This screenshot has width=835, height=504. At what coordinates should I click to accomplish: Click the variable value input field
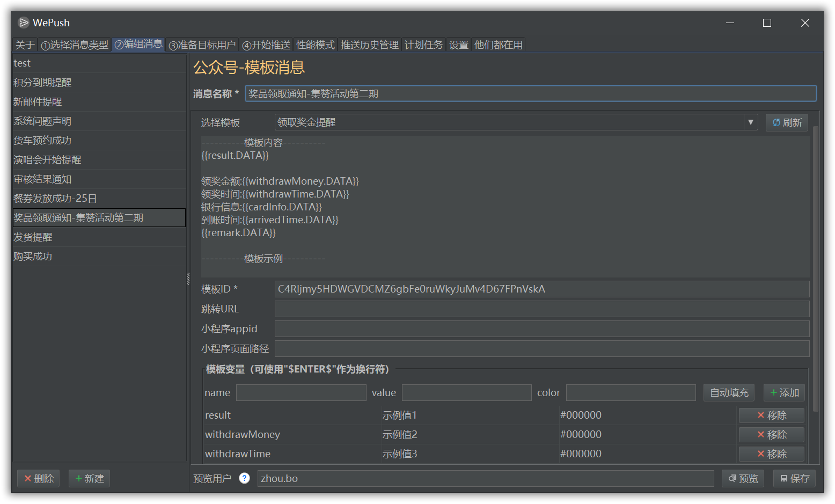click(x=467, y=392)
